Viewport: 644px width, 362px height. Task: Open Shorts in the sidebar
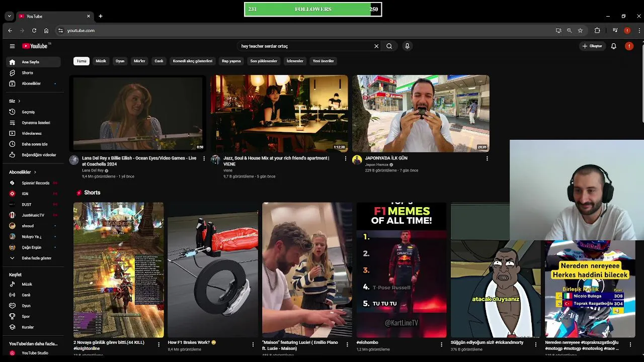34,72
